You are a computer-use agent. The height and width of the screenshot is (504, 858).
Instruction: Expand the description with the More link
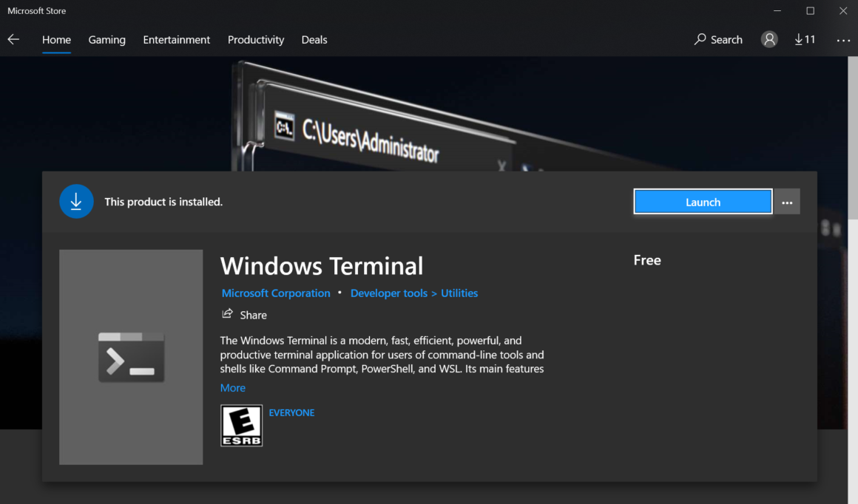tap(233, 387)
